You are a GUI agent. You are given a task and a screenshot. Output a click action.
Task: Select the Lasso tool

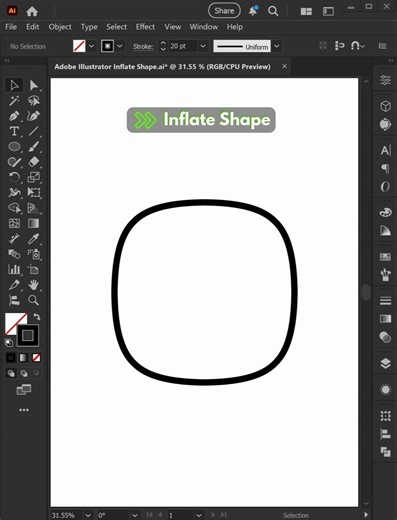tap(34, 101)
